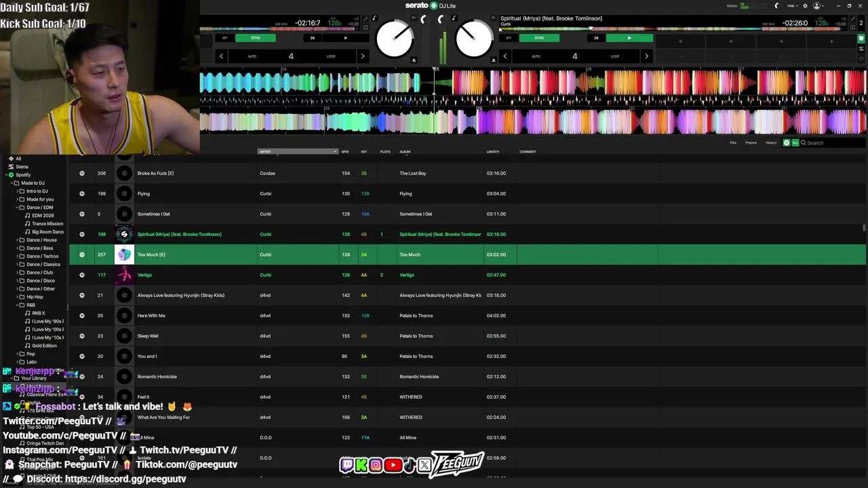Viewport: 868px width, 488px height.
Task: Expand the Made for you folder
Action: pyautogui.click(x=17, y=199)
